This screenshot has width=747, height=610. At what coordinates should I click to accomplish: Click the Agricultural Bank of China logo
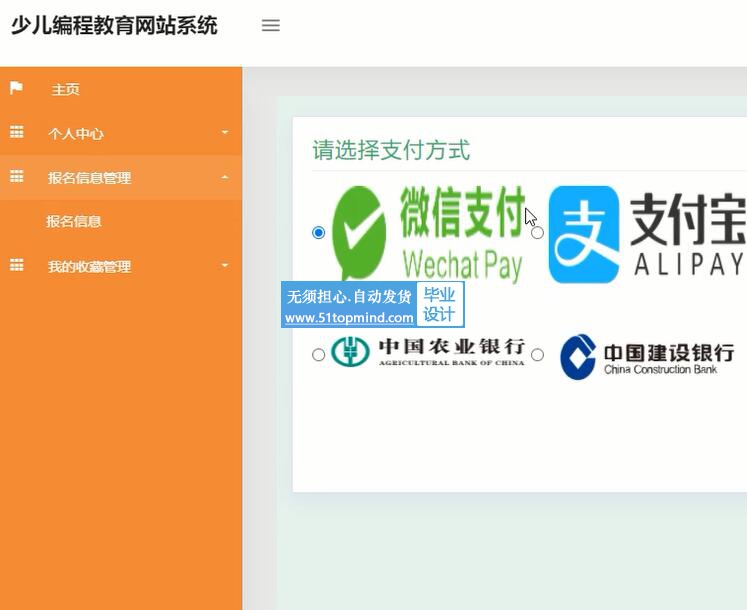[x=428, y=352]
